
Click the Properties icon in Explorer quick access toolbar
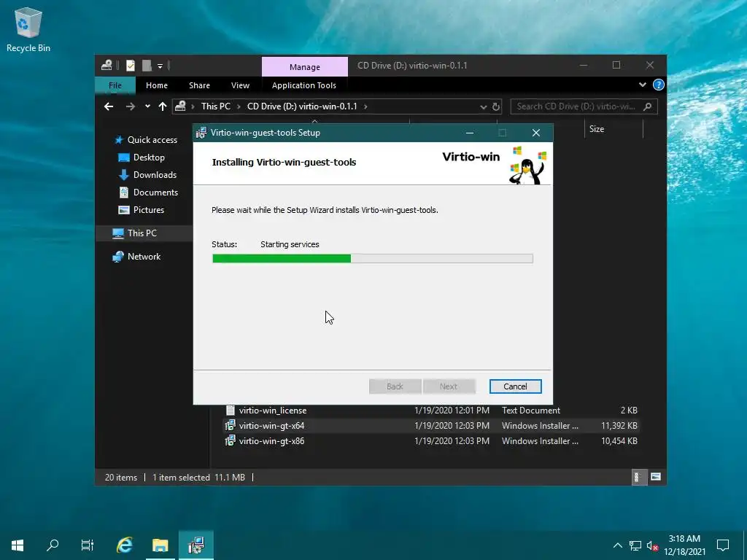click(130, 65)
